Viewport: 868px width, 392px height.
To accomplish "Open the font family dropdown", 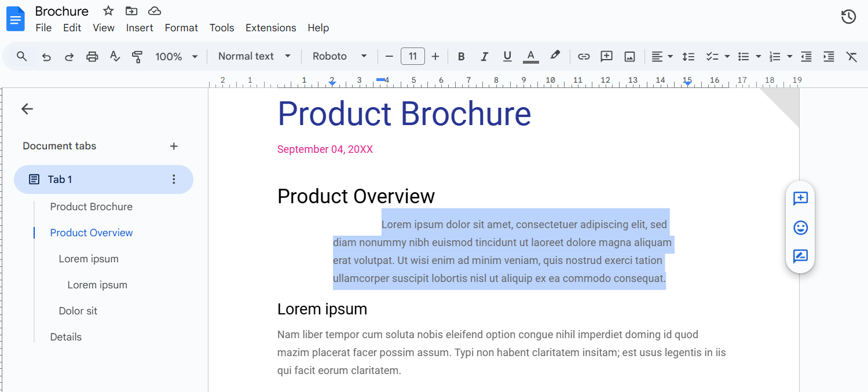I will point(339,56).
